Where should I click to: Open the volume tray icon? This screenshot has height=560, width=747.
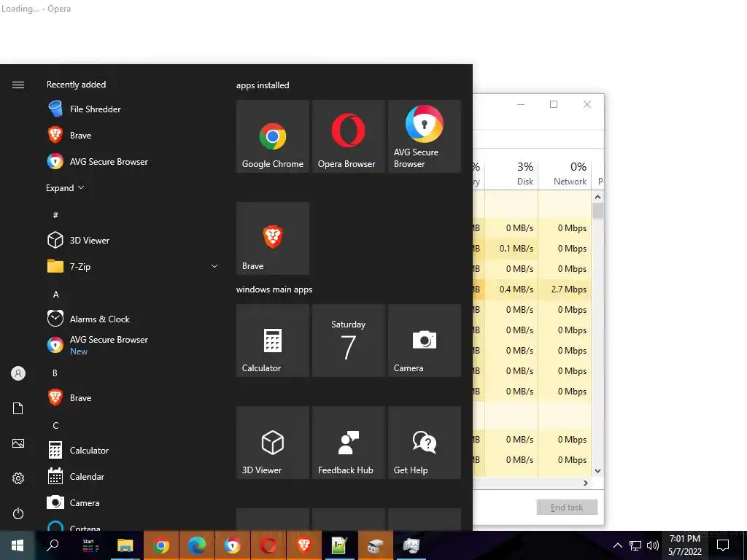coord(653,545)
